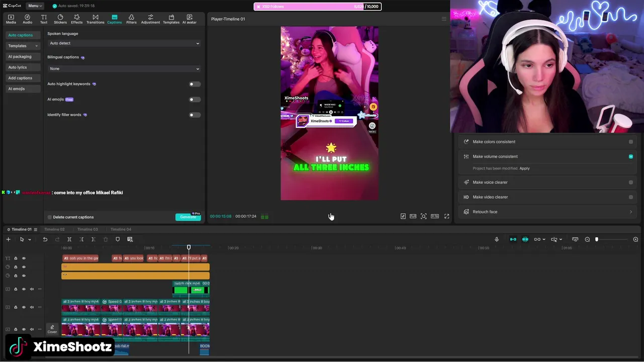Toggle main track magnet in timeline toolbar
The image size is (644, 362).
tap(513, 239)
